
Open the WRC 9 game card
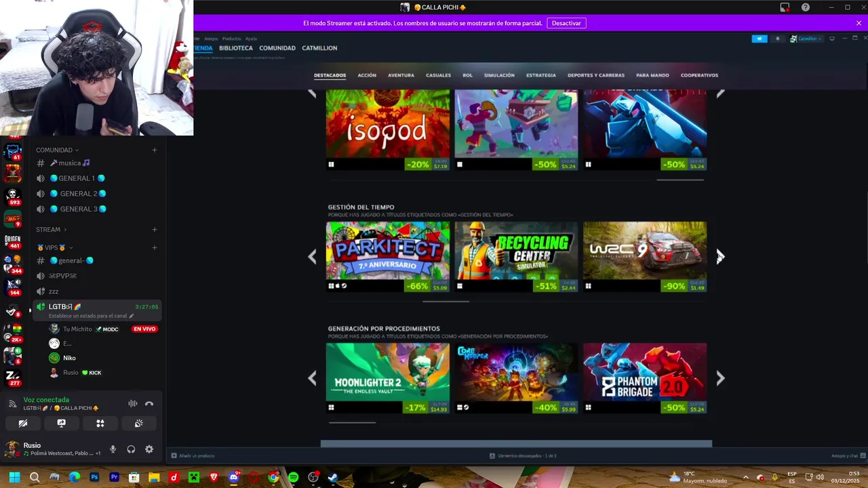tap(645, 256)
